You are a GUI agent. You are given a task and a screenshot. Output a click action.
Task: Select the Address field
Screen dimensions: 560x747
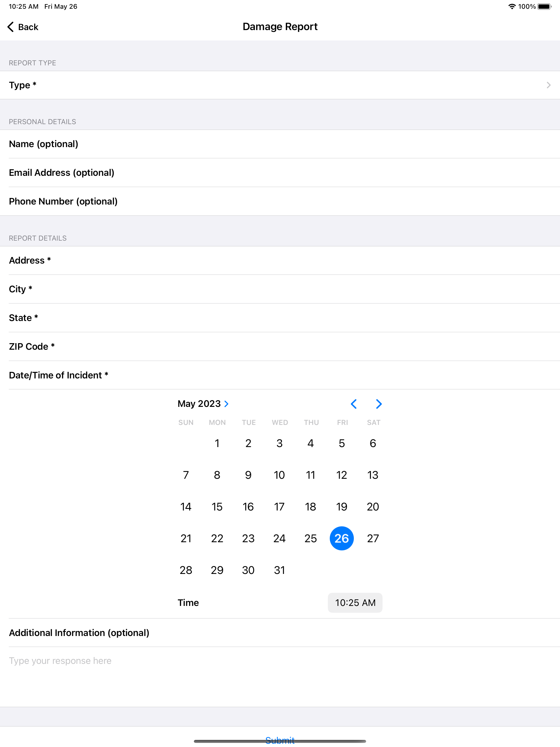click(x=280, y=260)
